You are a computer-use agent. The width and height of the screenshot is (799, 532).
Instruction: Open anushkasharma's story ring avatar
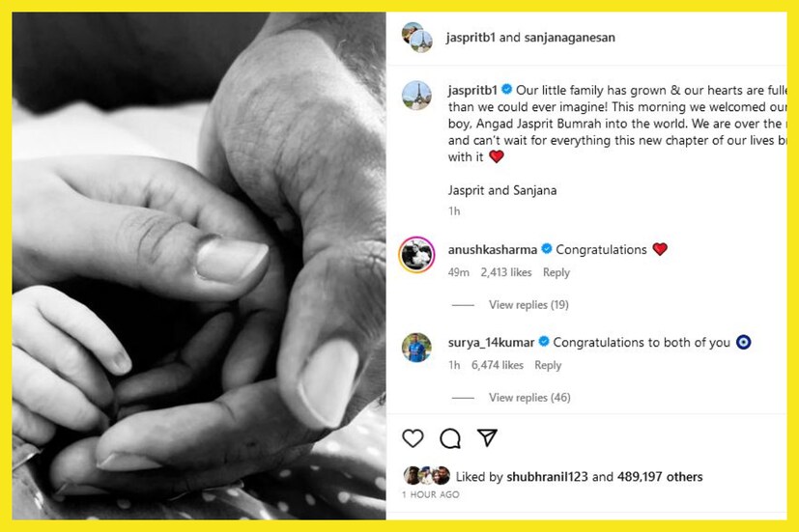point(416,255)
